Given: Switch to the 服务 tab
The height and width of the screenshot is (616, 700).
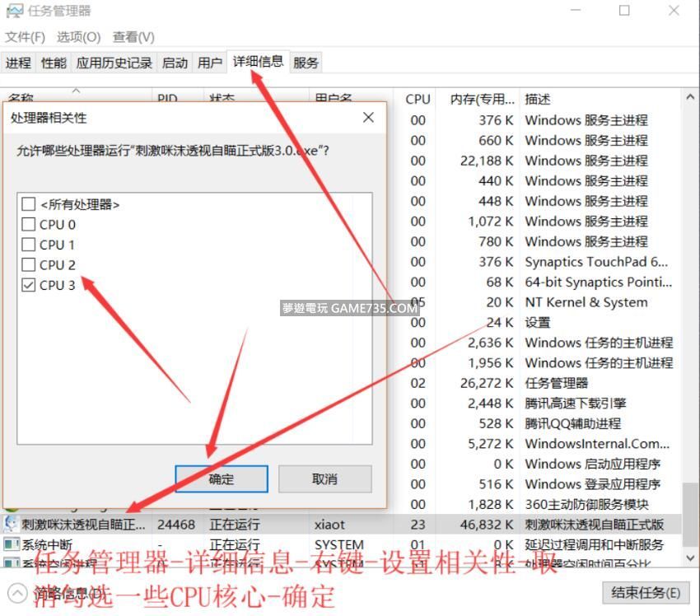Looking at the screenshot, I should click(306, 63).
